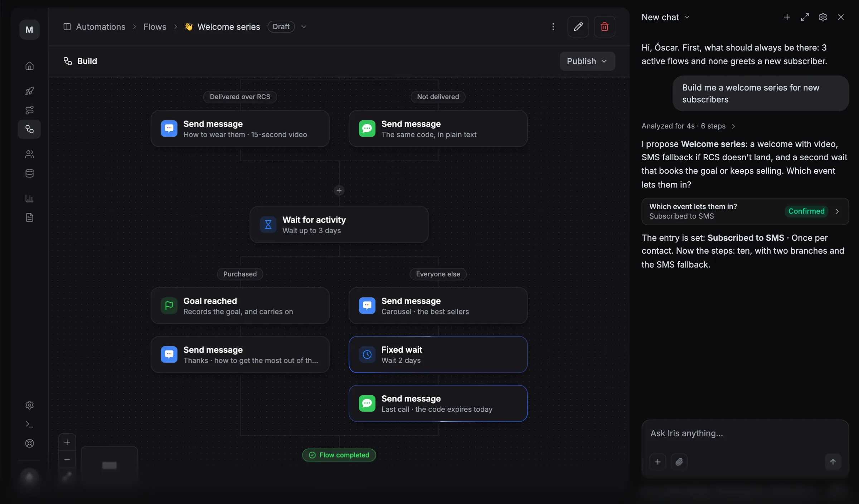Add a step with canvas plus node

point(339,190)
